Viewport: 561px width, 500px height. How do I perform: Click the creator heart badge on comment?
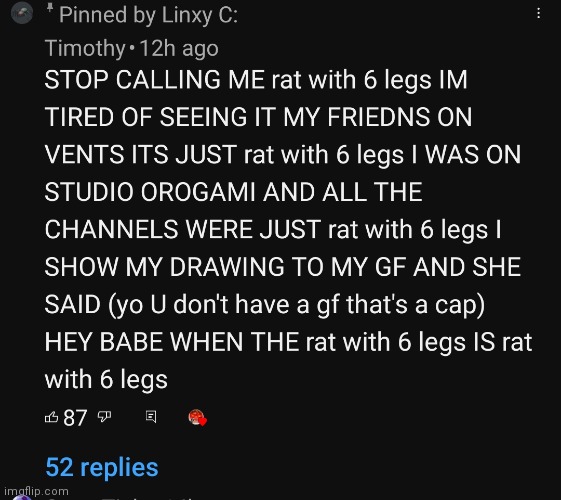click(197, 417)
